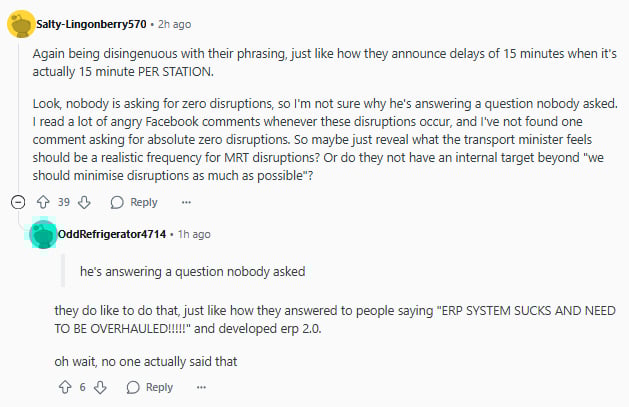629x407 pixels.
Task: Downvote Salty-Lingonberry570's comment
Action: [x=84, y=202]
